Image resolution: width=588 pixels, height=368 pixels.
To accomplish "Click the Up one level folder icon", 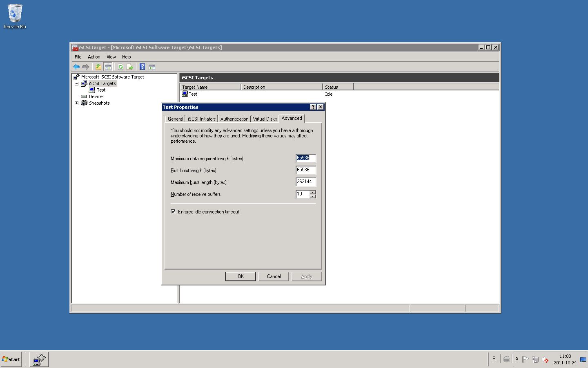I will 98,67.
